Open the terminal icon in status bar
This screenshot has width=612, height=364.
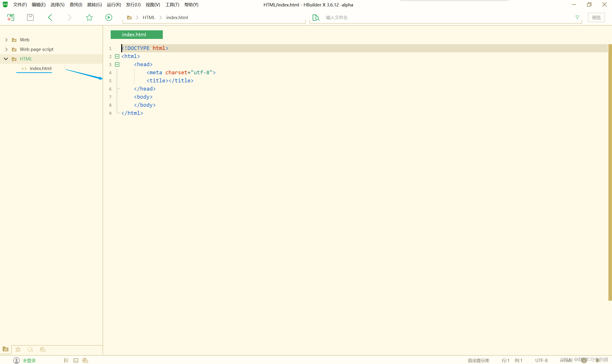coord(76,360)
